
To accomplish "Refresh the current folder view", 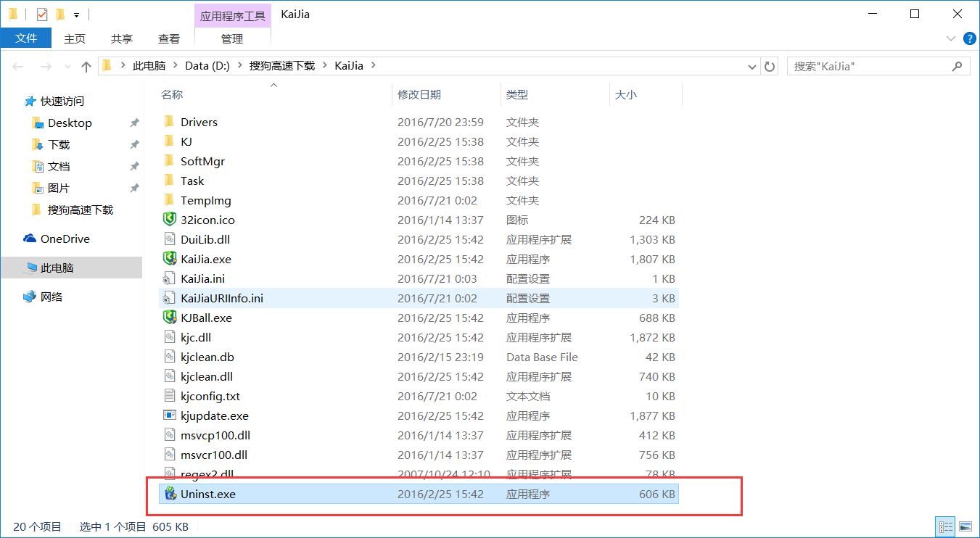I will pos(770,66).
